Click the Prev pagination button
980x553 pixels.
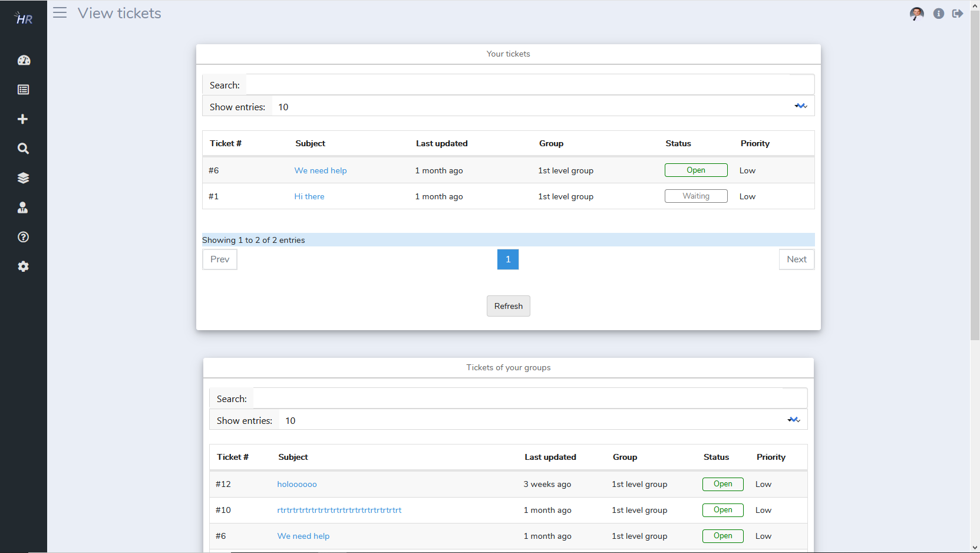[220, 259]
